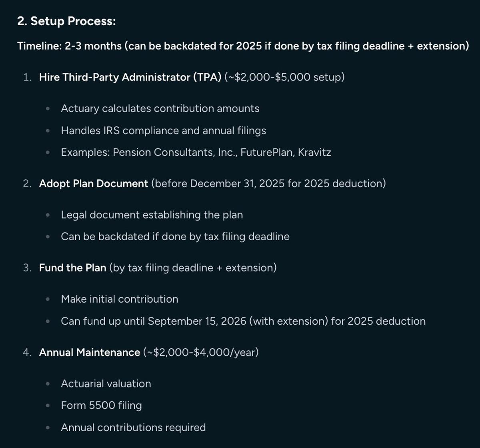This screenshot has width=480, height=448.
Task: Select the "Make initial contribution" bullet
Action: (120, 299)
